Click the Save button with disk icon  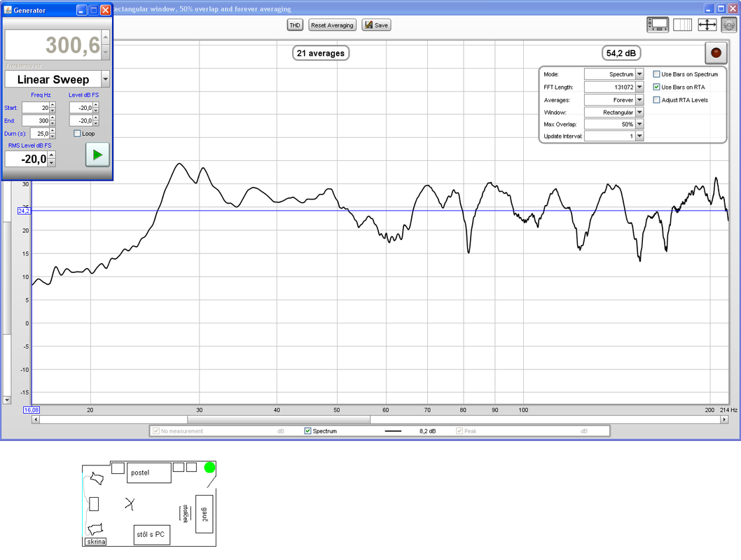point(377,25)
